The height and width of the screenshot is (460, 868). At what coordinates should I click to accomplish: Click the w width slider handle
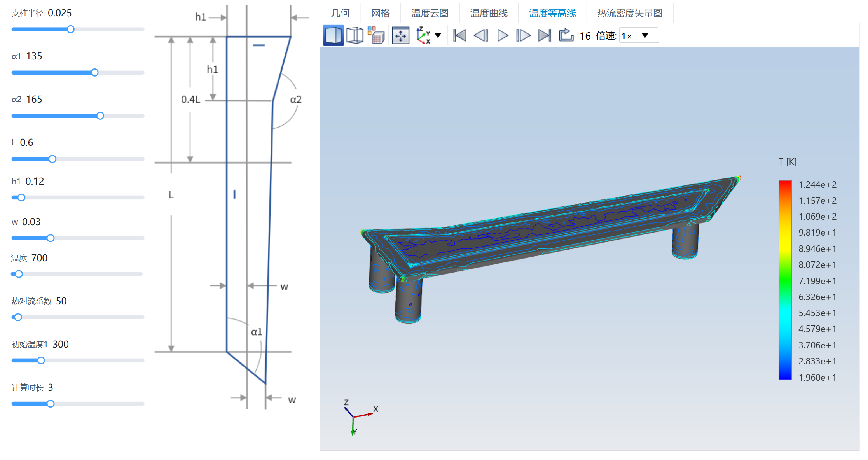coord(51,238)
